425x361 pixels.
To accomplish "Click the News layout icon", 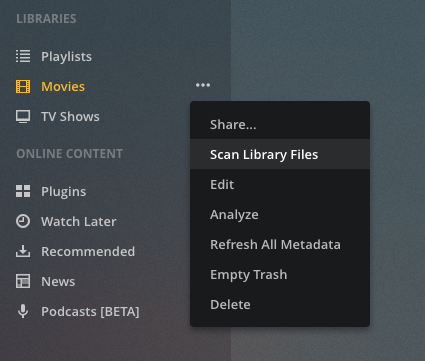I will coord(23,281).
